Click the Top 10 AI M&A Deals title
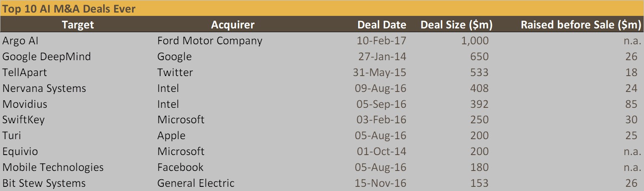This screenshot has height=191, width=644. coord(69,9)
